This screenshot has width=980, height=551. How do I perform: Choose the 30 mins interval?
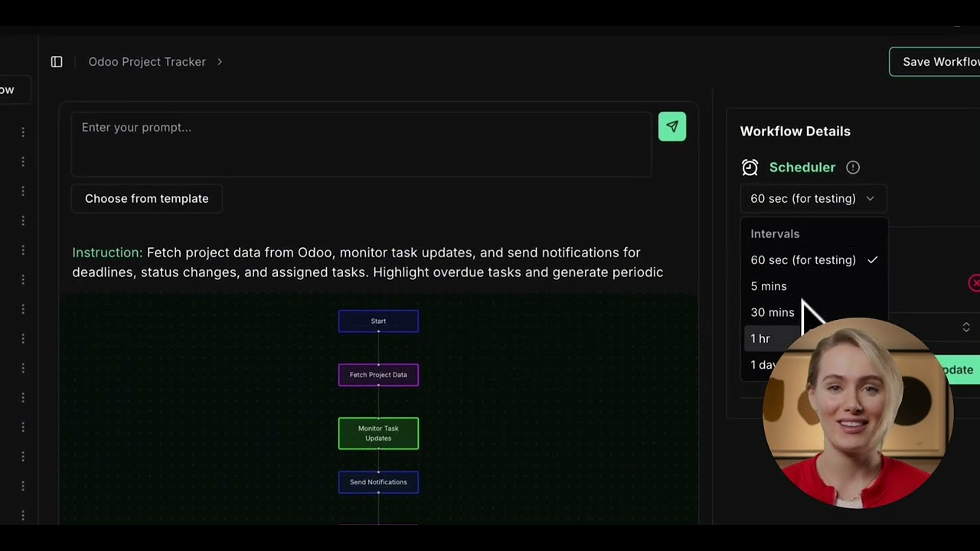pyautogui.click(x=814, y=312)
